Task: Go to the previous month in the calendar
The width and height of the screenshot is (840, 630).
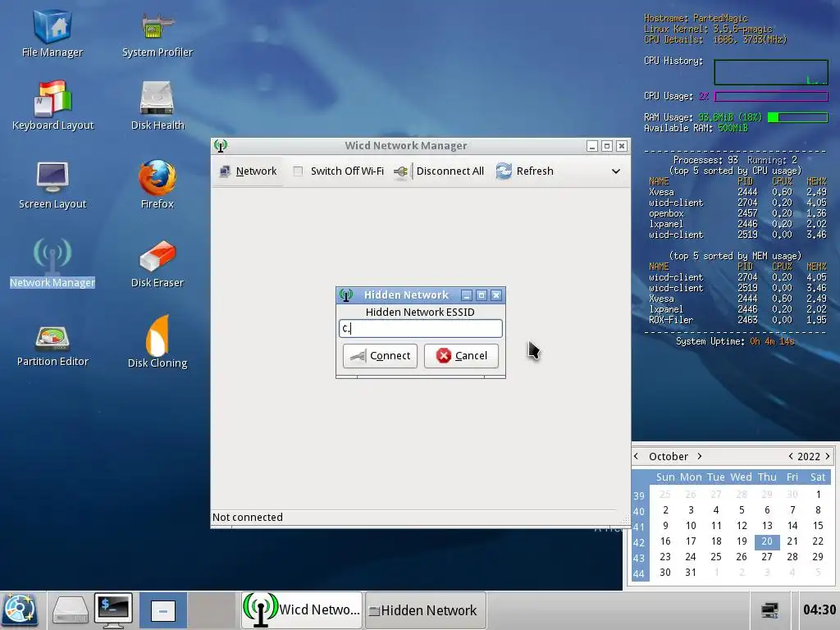Action: (636, 456)
